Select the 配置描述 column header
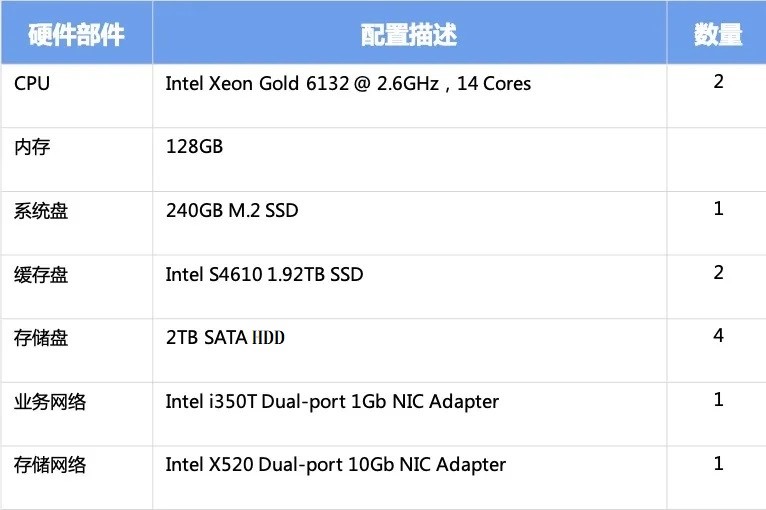 click(x=409, y=35)
